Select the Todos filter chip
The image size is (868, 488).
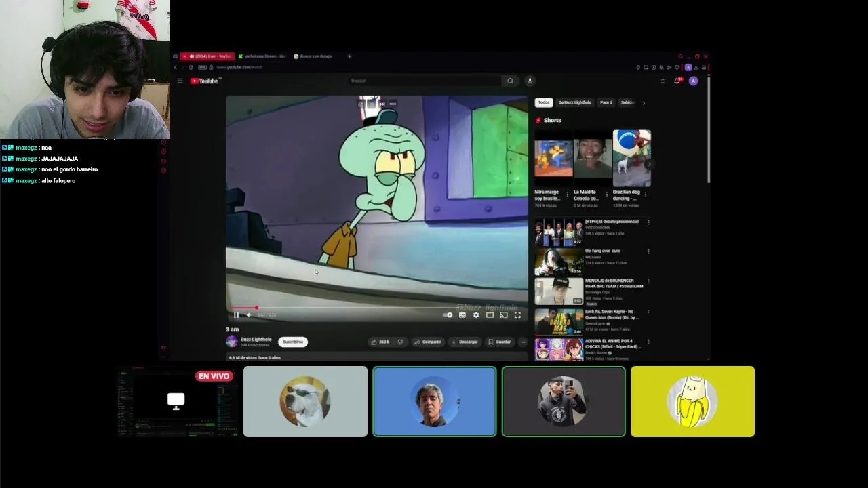coord(544,102)
